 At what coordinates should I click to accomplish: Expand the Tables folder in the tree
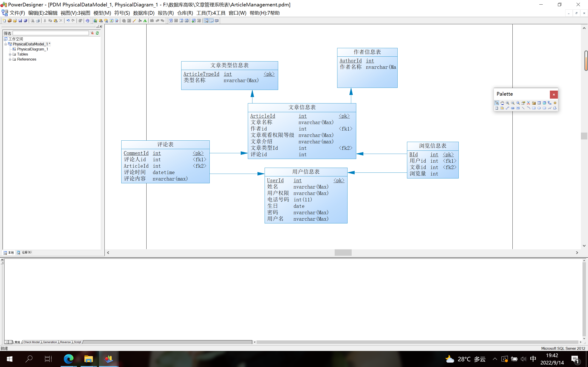tap(10, 54)
